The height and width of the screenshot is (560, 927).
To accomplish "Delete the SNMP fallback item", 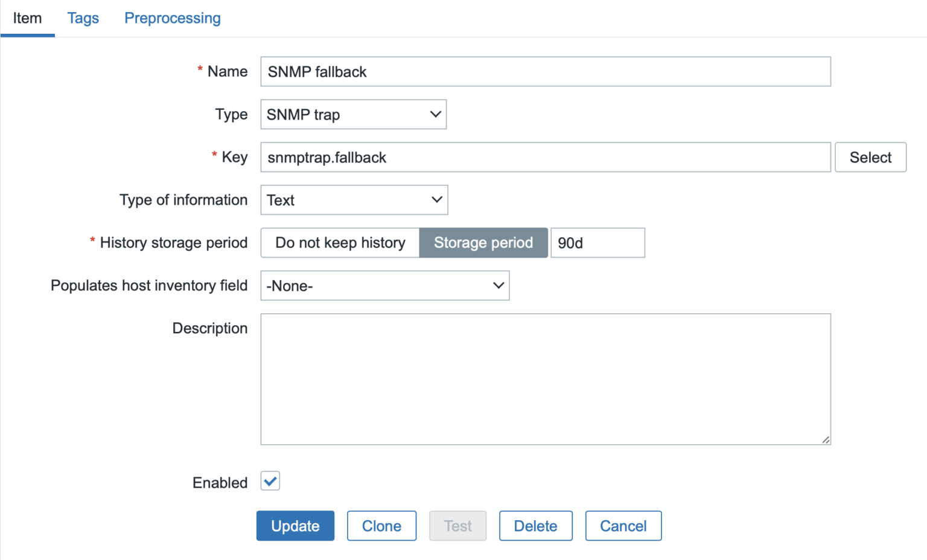I will click(x=535, y=526).
